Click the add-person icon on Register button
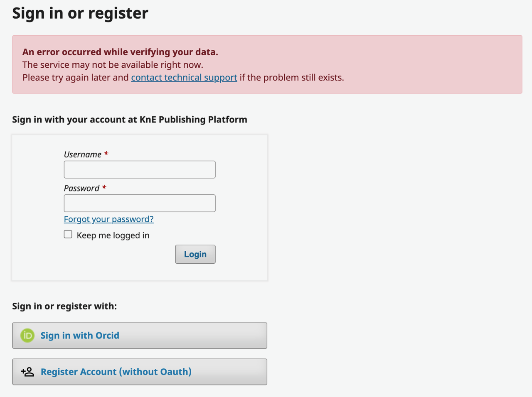 pyautogui.click(x=27, y=372)
